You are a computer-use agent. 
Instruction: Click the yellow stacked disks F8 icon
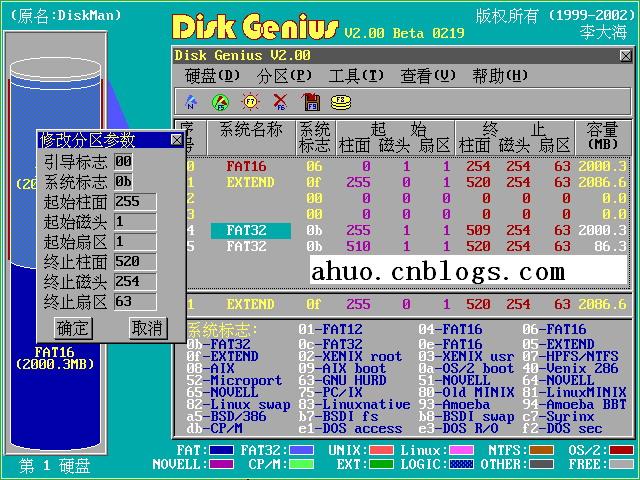point(341,102)
